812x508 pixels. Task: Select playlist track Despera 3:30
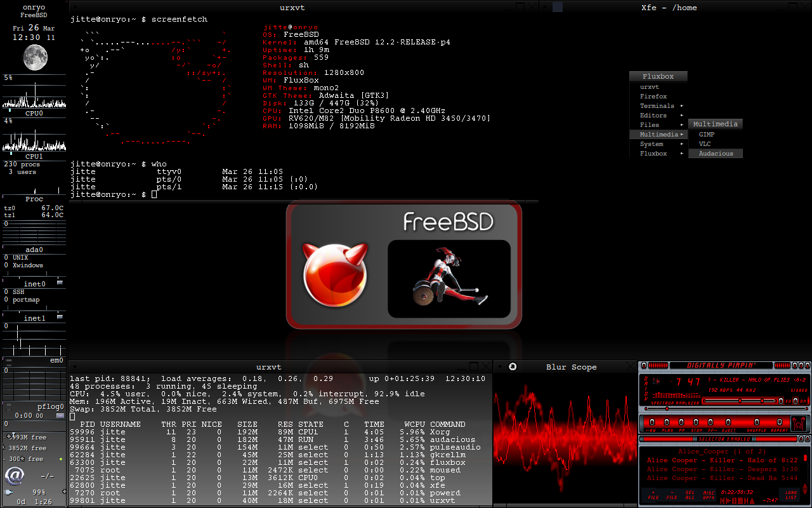(x=723, y=469)
